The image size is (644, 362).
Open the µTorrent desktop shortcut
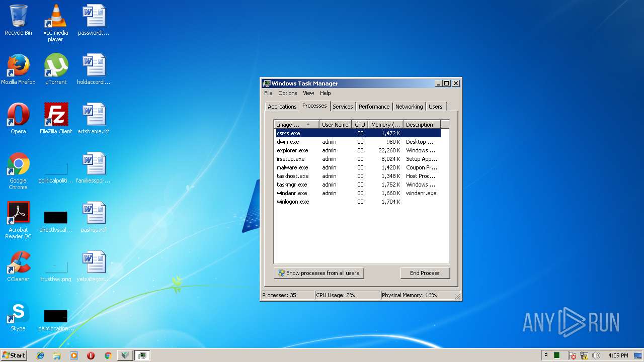pos(55,69)
